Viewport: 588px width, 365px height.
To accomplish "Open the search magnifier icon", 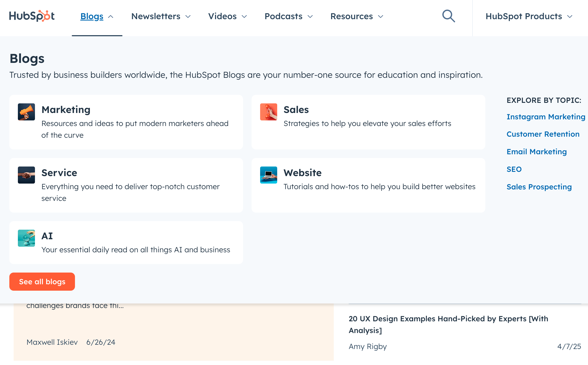I will (448, 16).
